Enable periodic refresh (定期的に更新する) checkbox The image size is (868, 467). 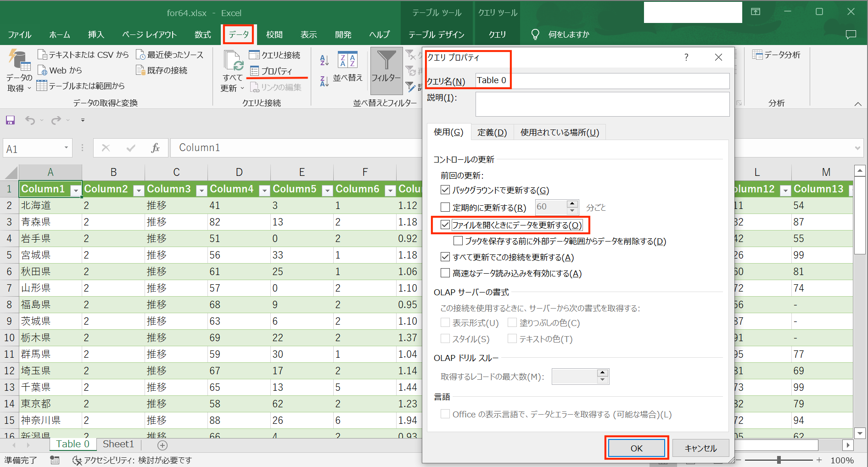click(x=445, y=207)
